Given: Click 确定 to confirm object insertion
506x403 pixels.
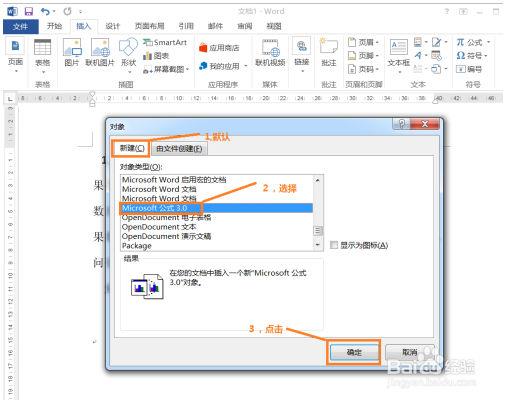Looking at the screenshot, I should pos(354,352).
